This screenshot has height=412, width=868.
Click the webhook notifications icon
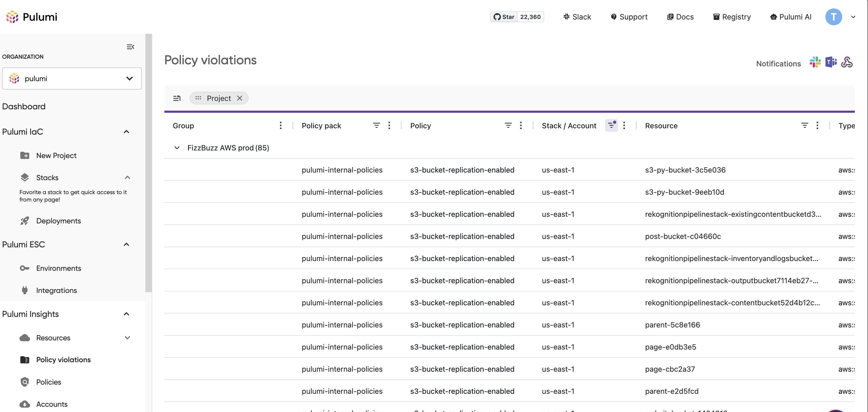pyautogui.click(x=847, y=62)
